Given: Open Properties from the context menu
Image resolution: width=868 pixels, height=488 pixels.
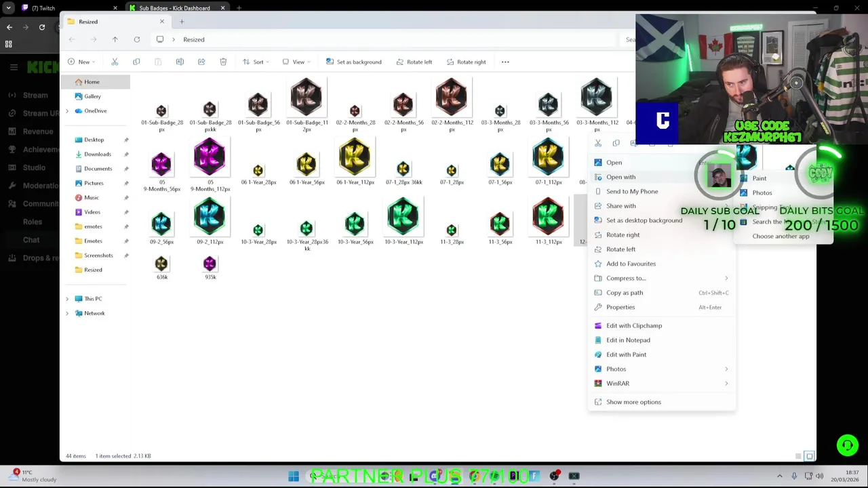Looking at the screenshot, I should [x=661, y=308].
